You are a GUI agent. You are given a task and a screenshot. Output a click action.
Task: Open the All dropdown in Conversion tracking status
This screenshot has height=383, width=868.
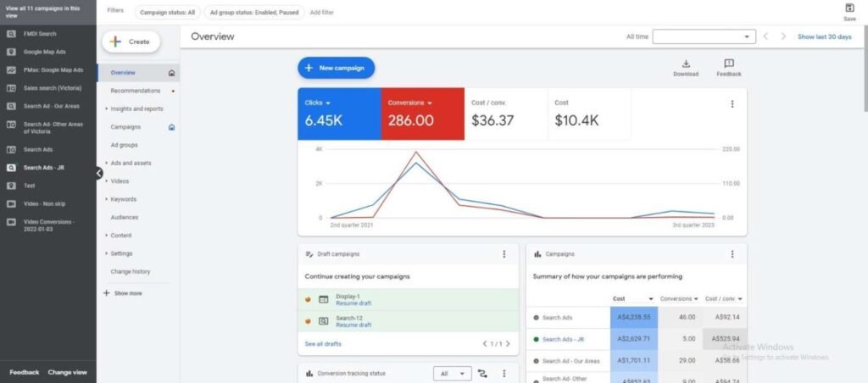tap(453, 374)
